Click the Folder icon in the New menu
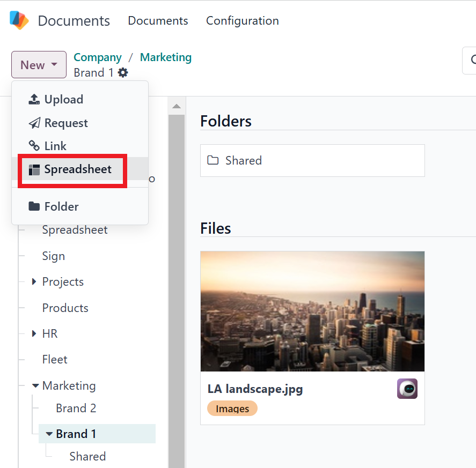Viewport: 476px width, 468px height. click(34, 206)
